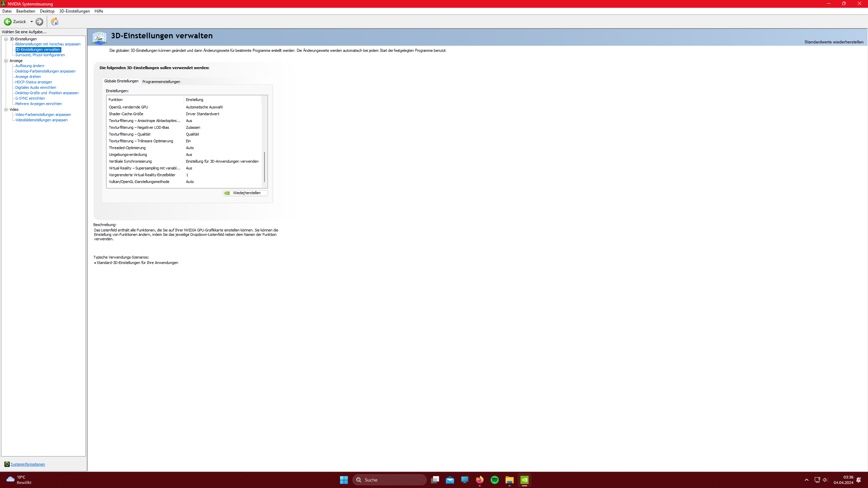Click the home icon in toolbar

(55, 22)
